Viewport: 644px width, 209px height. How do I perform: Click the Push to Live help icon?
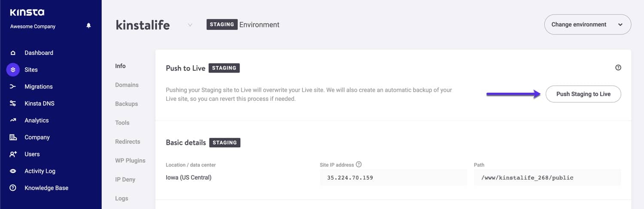[x=618, y=68]
